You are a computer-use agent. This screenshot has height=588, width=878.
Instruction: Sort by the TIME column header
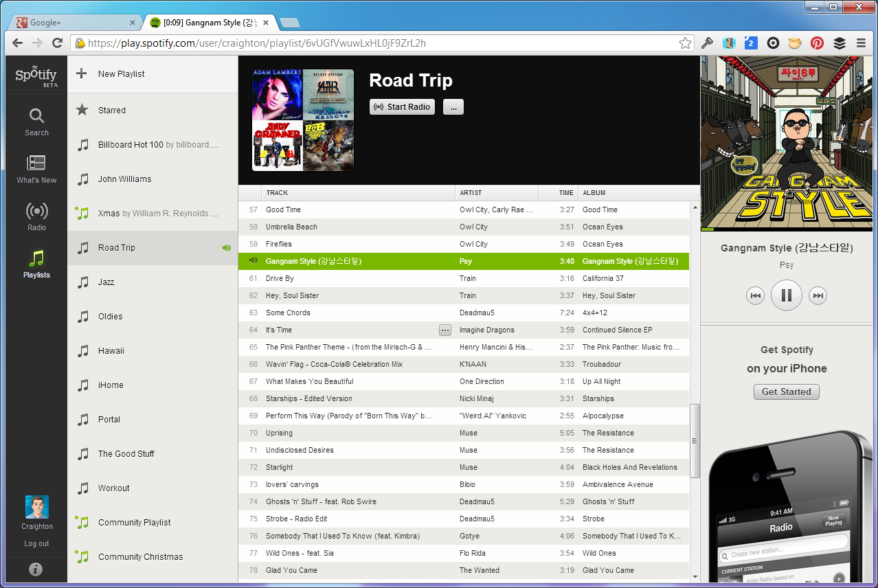pos(559,193)
